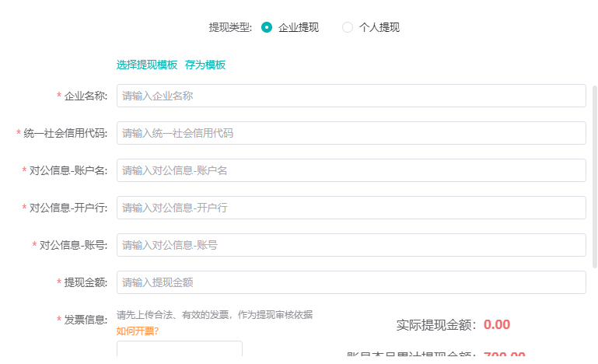Click the 统一社会信用代码 input box
The height and width of the screenshot is (364, 598).
coord(351,133)
